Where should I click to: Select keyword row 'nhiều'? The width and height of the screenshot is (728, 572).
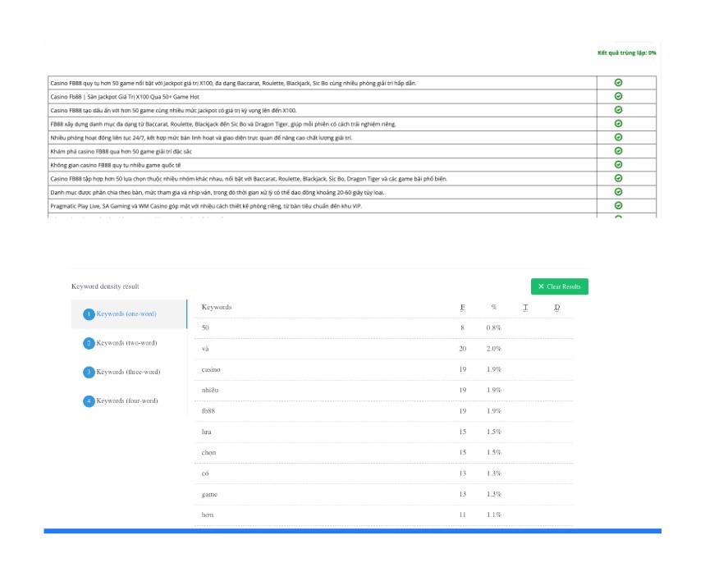[x=383, y=391]
